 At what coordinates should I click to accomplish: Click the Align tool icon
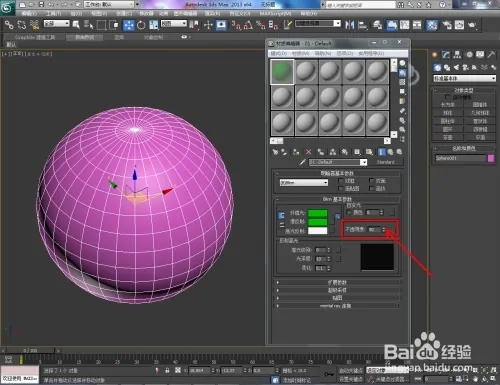tap(363, 25)
